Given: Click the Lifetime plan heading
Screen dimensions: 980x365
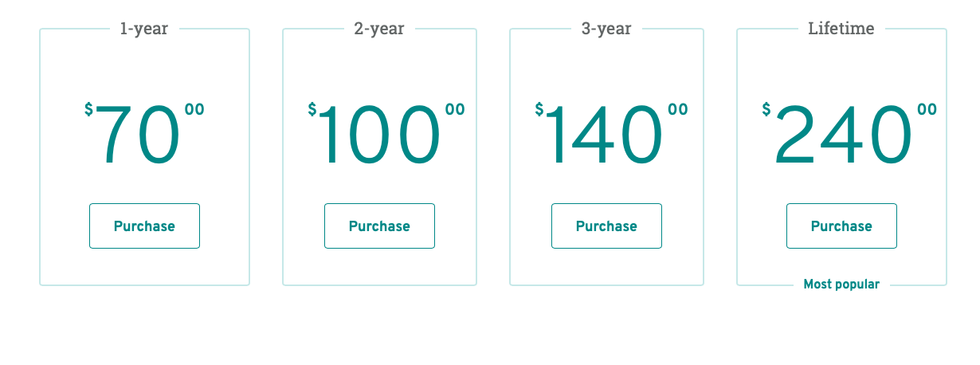Looking at the screenshot, I should pyautogui.click(x=841, y=29).
